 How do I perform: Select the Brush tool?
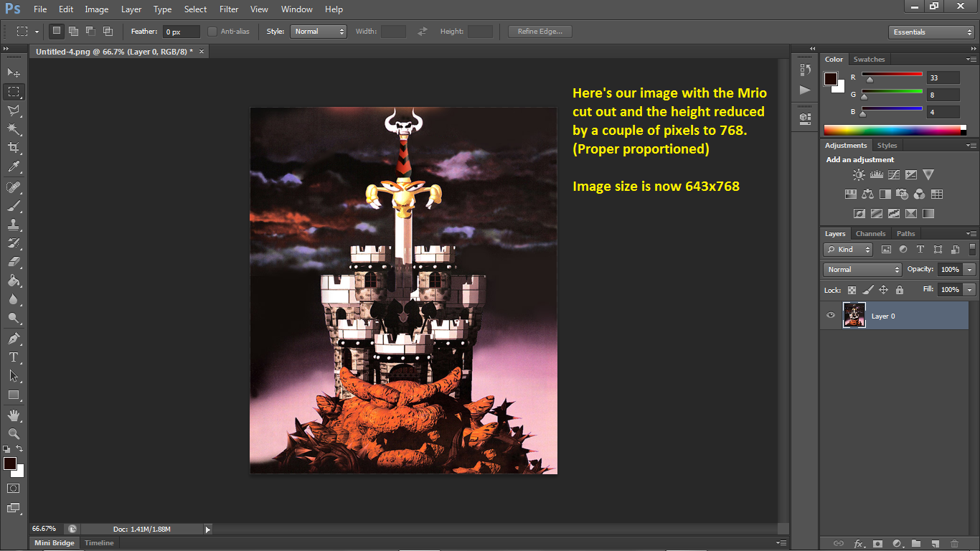[14, 206]
